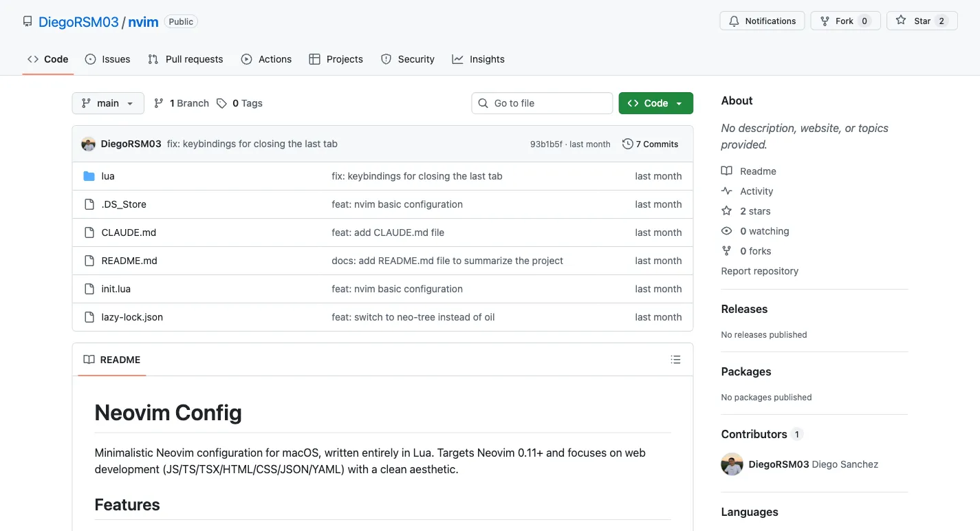Select the README tab in file viewer
980x531 pixels.
point(112,360)
